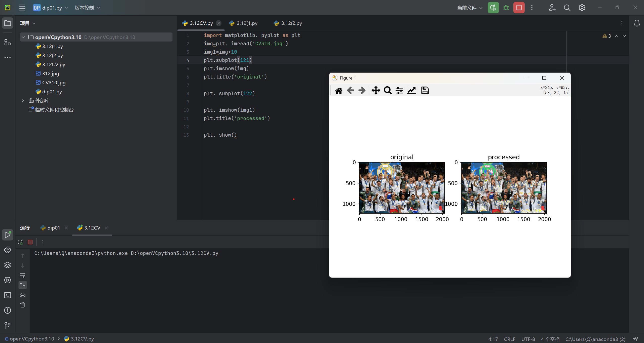Open Python Packages tool window icon
Viewport: 644px width, 343px height.
tap(8, 265)
